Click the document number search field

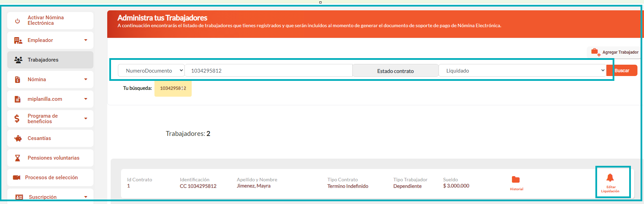[x=268, y=71]
